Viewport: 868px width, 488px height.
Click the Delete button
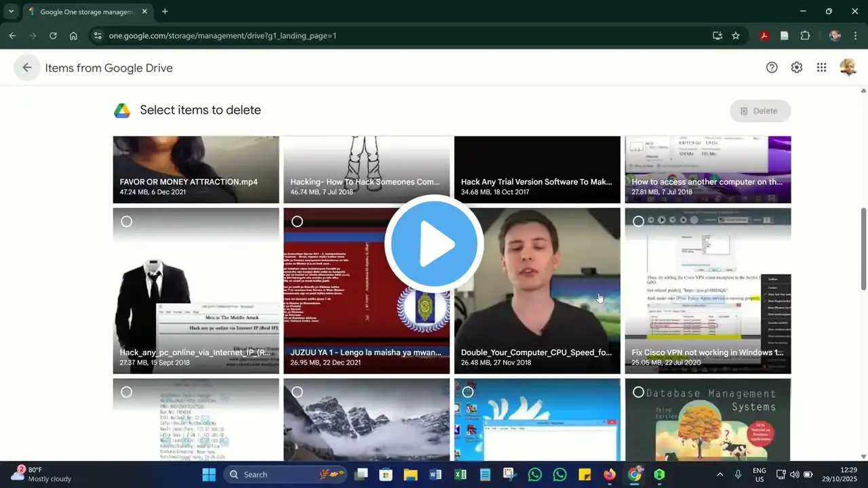[760, 111]
